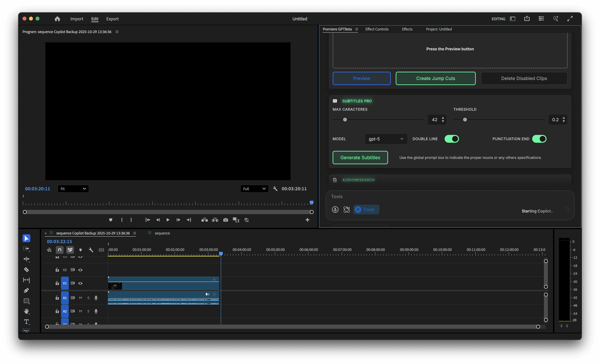Open the Comparison View icon
The height and width of the screenshot is (364, 600).
236,220
